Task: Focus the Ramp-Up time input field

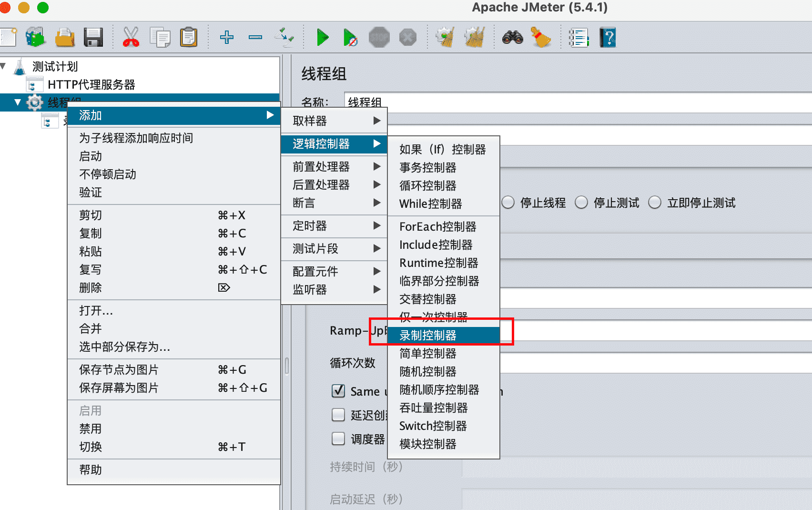Action: tap(656, 330)
